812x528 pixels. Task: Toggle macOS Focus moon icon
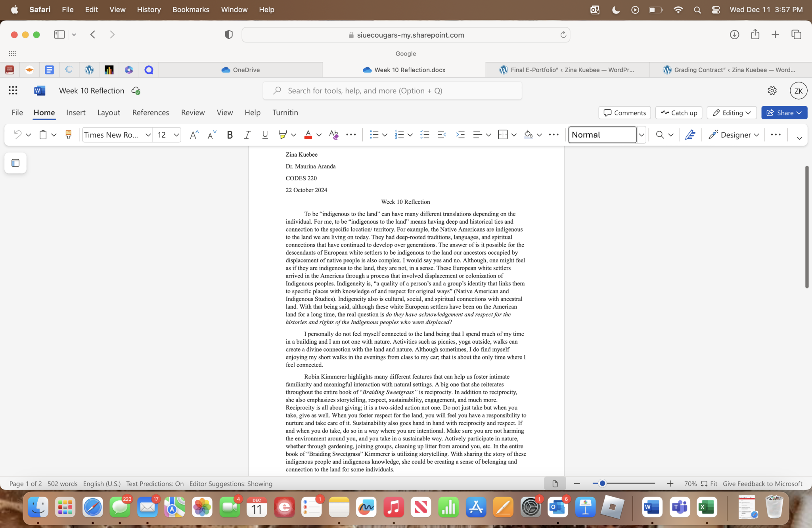tap(616, 10)
